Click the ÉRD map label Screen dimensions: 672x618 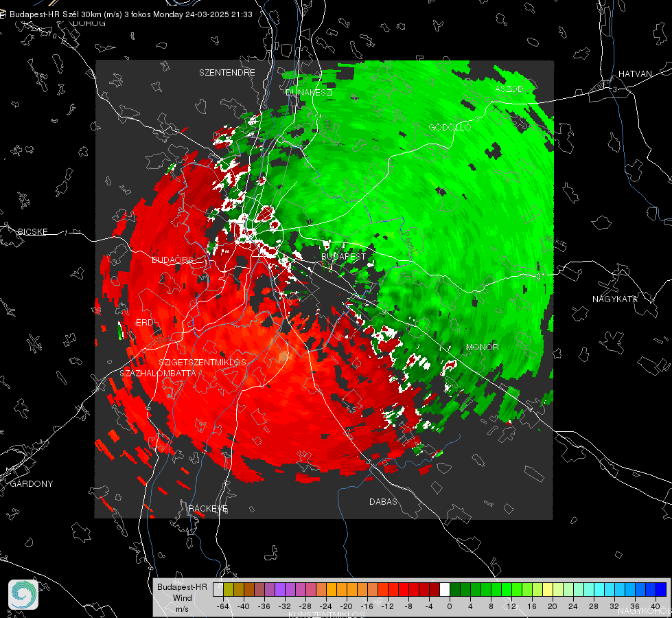coord(144,323)
